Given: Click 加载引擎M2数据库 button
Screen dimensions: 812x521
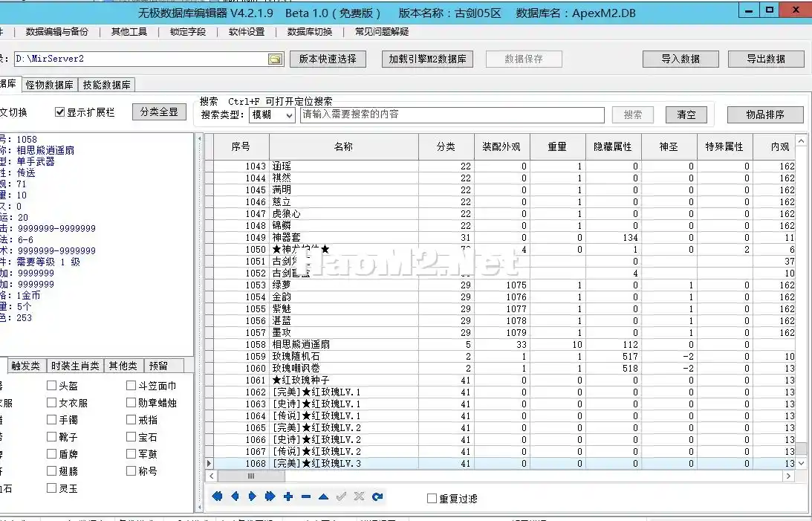Looking at the screenshot, I should coord(427,59).
